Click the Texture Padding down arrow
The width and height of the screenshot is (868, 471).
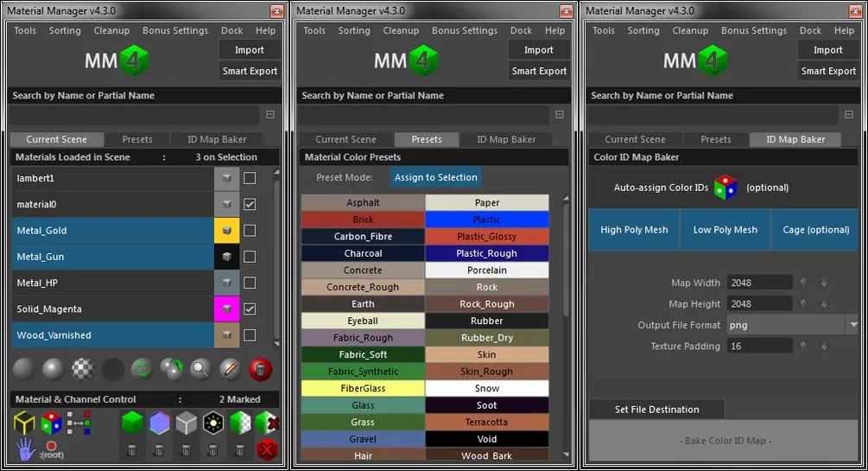coord(823,347)
